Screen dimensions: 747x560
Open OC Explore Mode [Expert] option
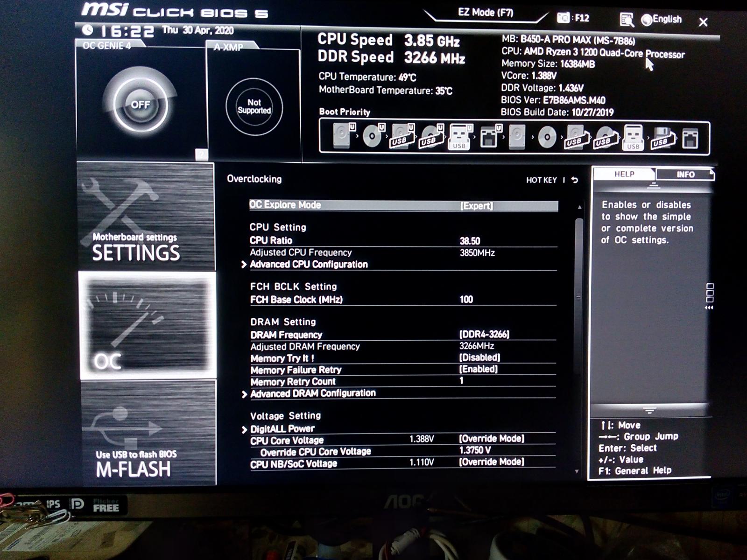click(x=403, y=205)
